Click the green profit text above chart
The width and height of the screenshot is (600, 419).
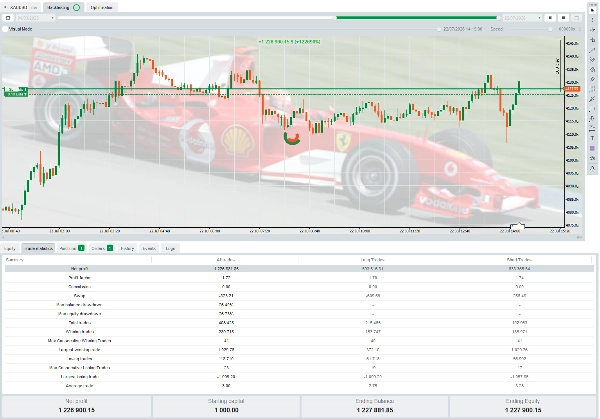click(x=289, y=41)
